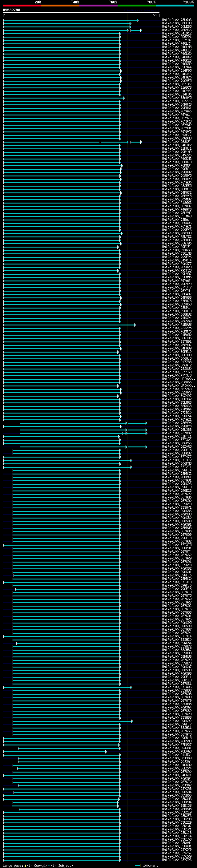
Task: Select the UniRef100_B1A976 label
Action: (177, 88)
